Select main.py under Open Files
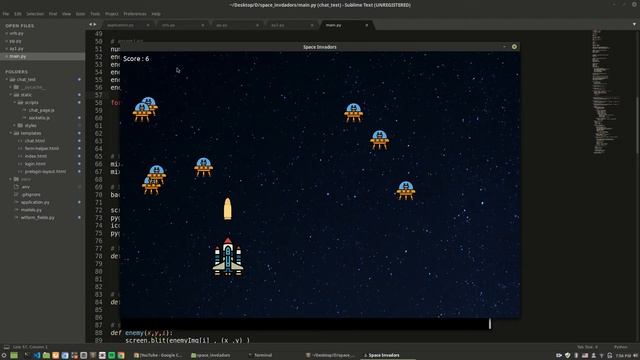This screenshot has width=640, height=360. 42,56
